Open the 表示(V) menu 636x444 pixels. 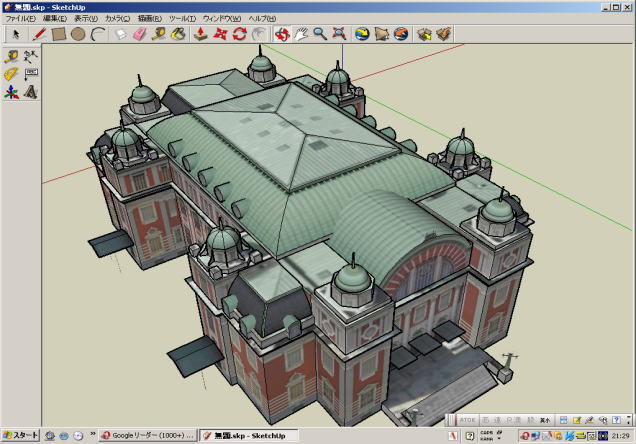(x=86, y=19)
